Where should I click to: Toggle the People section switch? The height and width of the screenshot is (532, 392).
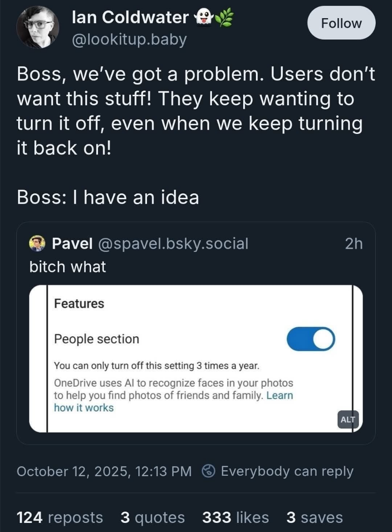(x=311, y=339)
